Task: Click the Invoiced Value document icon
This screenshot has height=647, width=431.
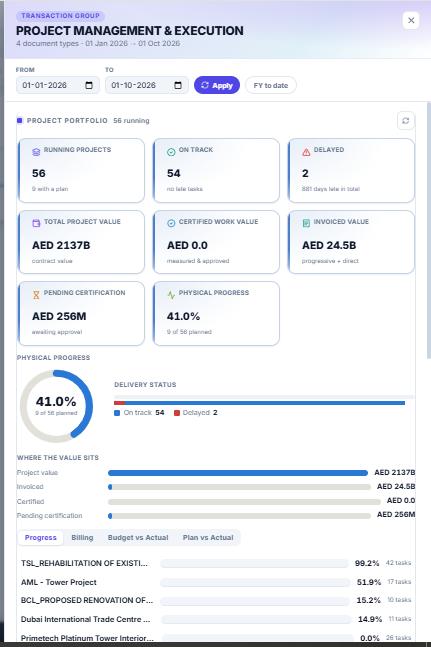Action: click(x=306, y=223)
